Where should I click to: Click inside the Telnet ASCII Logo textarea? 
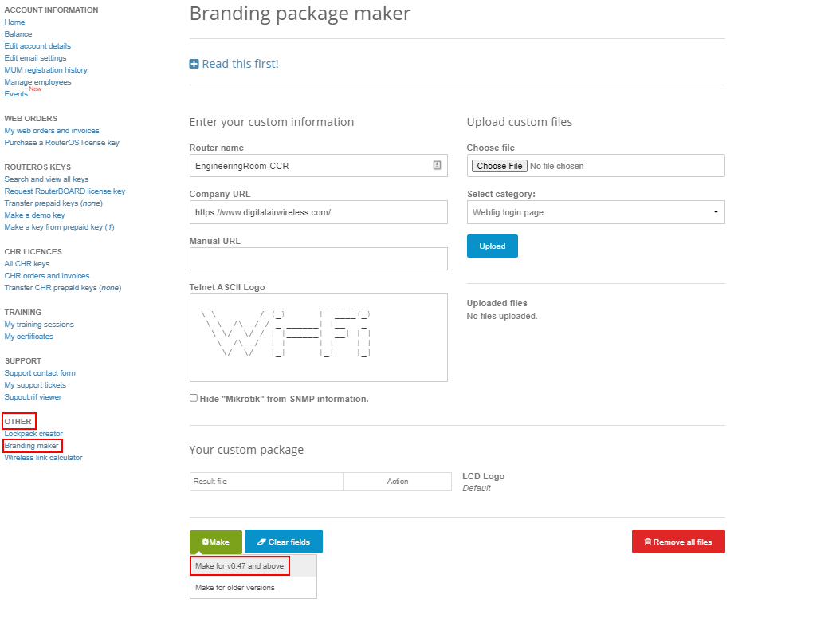(318, 337)
